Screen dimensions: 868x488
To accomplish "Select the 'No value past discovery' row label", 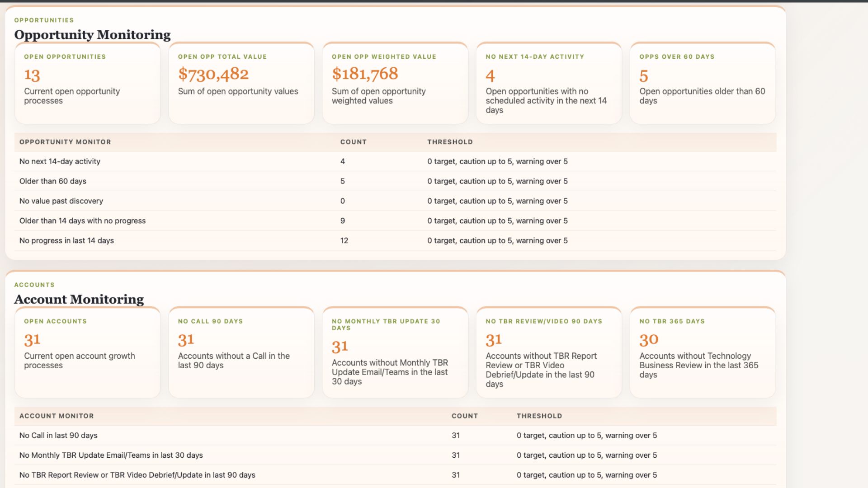I will click(61, 201).
